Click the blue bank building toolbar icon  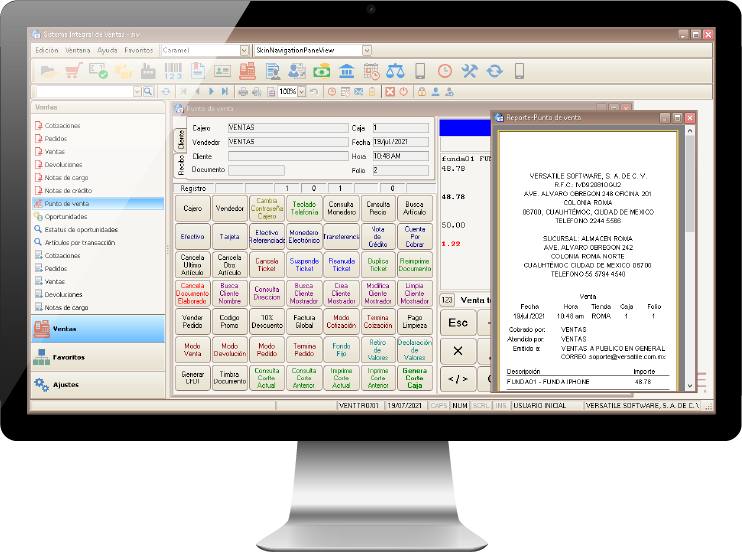click(347, 71)
